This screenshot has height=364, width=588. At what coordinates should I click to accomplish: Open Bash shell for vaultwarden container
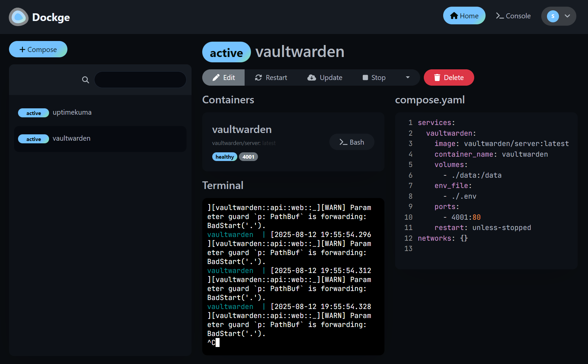click(352, 142)
